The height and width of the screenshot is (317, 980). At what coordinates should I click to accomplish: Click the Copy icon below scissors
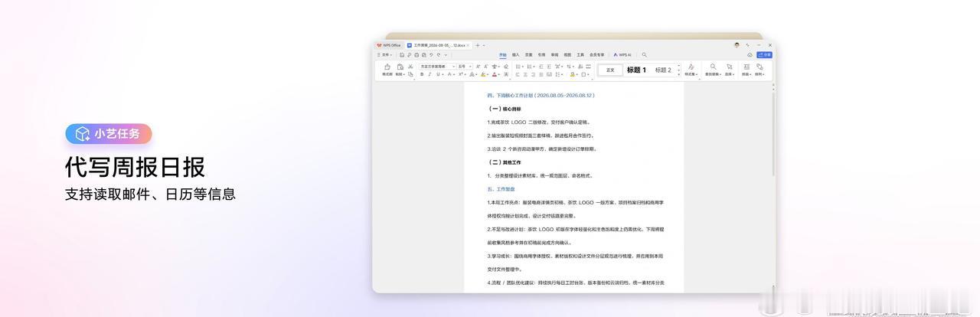tap(410, 74)
